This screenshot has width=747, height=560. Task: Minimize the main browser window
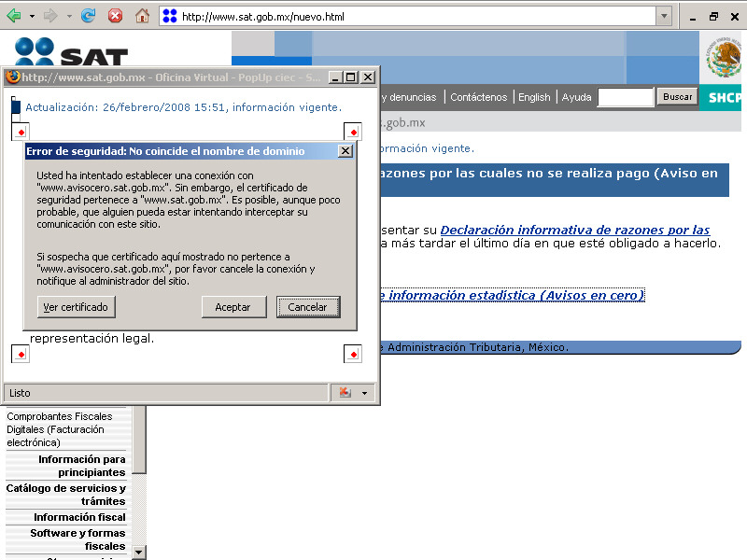693,17
